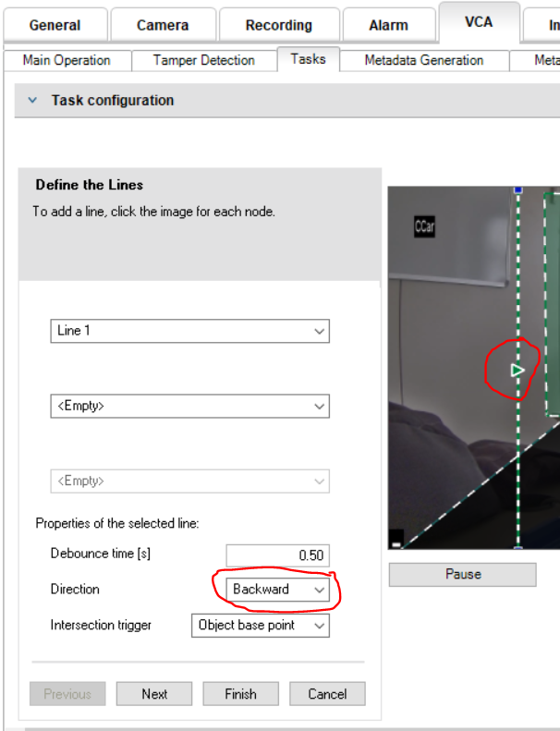Click the small minus icon in image corner

pos(396,543)
